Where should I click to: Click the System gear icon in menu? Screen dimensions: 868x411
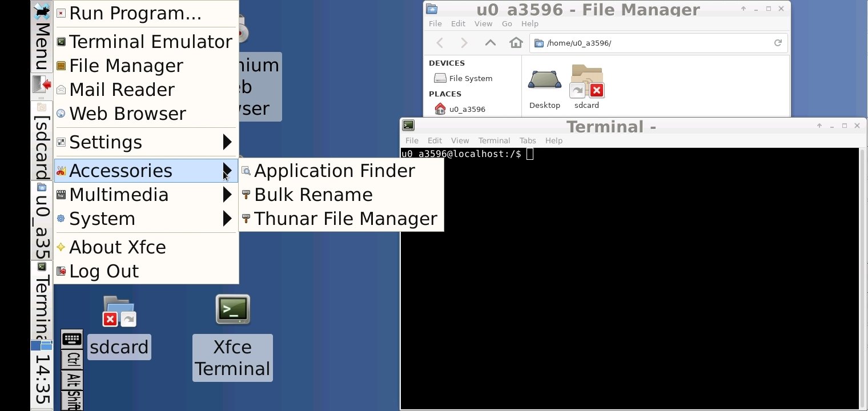[x=61, y=219]
